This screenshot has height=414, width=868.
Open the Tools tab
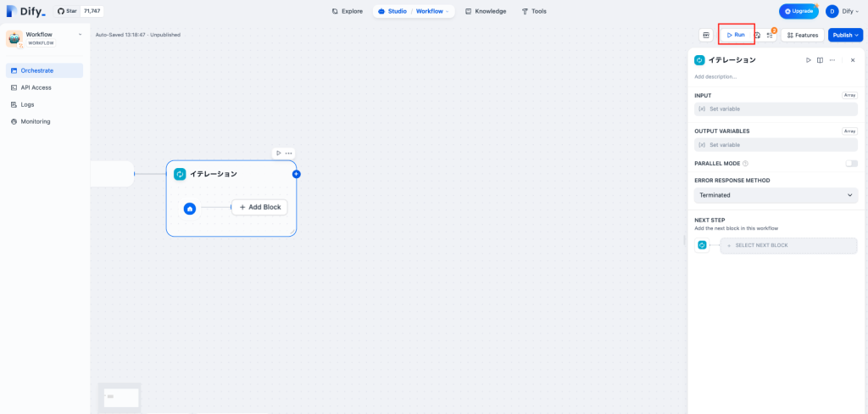(534, 11)
